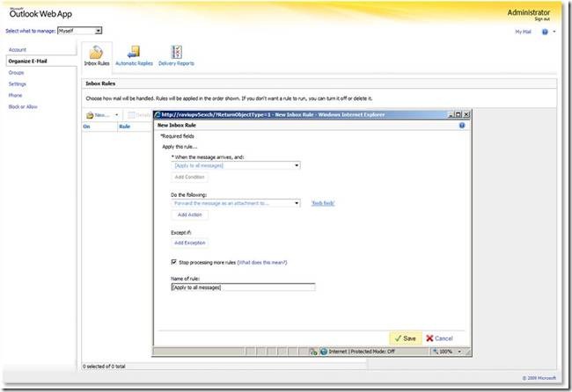Click the Add Action button

[189, 214]
